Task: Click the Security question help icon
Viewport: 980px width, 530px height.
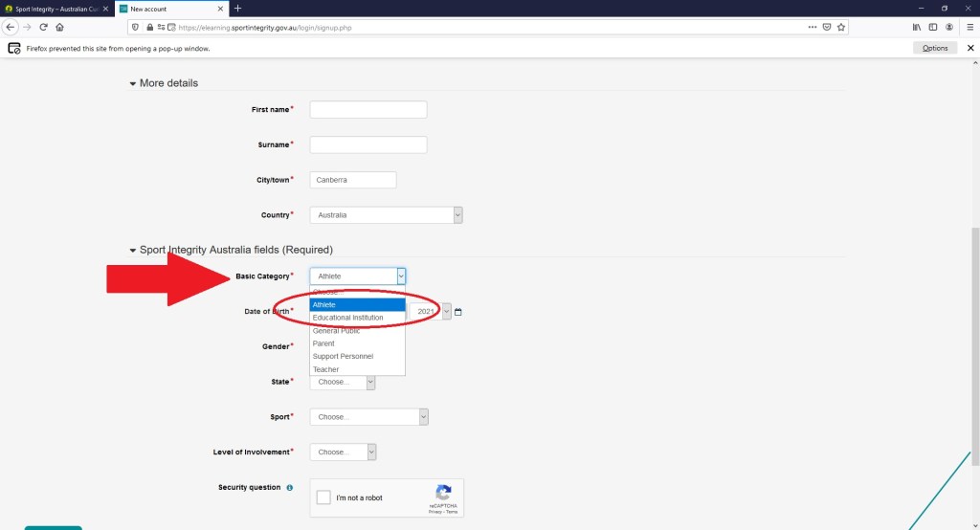Action: pyautogui.click(x=290, y=488)
